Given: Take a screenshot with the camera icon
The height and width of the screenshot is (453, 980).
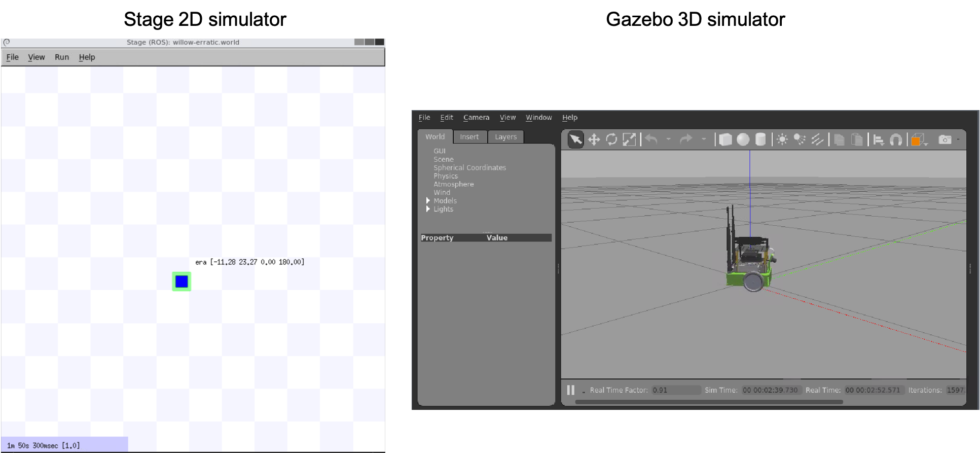Looking at the screenshot, I should pyautogui.click(x=945, y=140).
